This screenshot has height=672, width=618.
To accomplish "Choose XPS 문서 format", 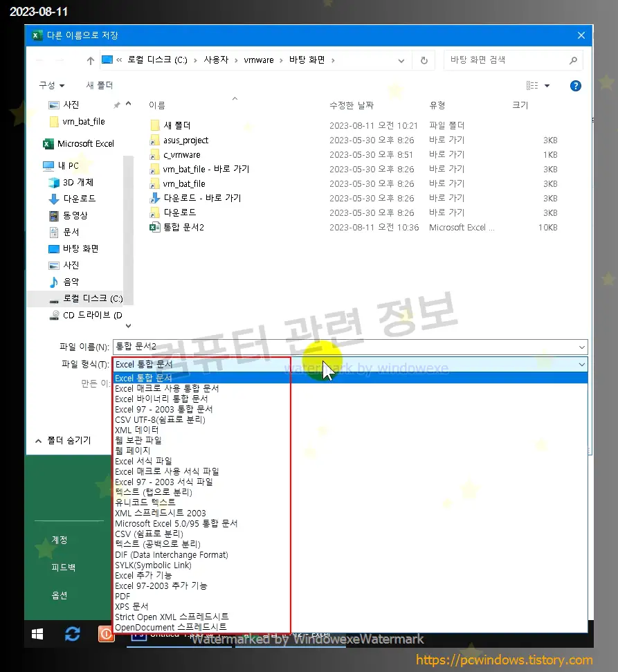I will (131, 607).
